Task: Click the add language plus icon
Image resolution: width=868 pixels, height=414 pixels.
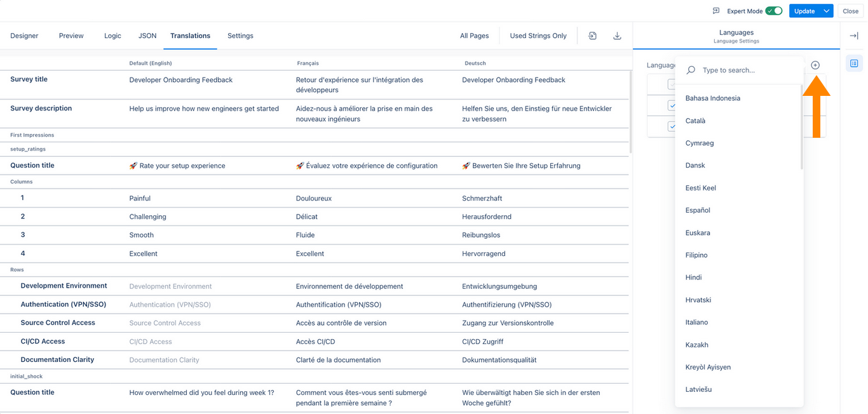Action: (815, 65)
